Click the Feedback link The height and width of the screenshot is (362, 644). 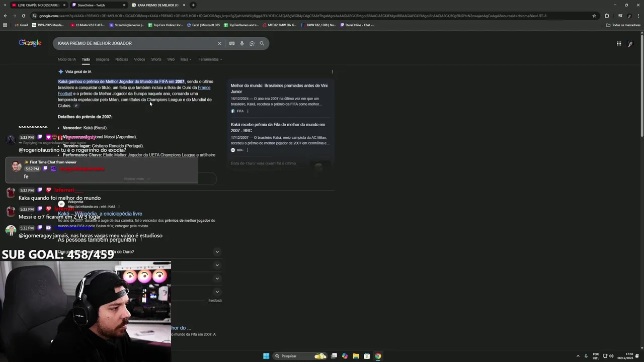click(x=215, y=301)
